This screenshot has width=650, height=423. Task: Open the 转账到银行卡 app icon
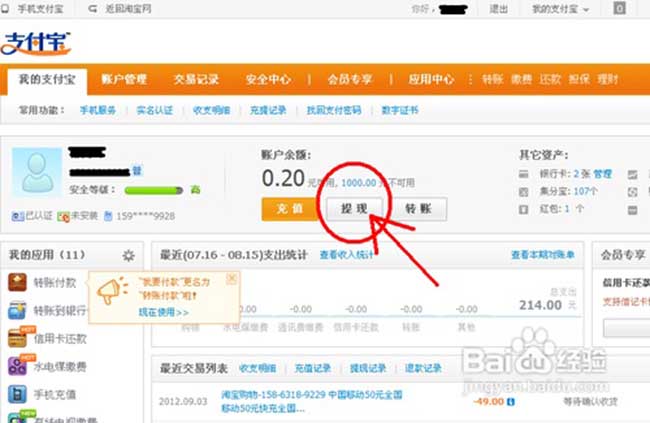click(17, 310)
